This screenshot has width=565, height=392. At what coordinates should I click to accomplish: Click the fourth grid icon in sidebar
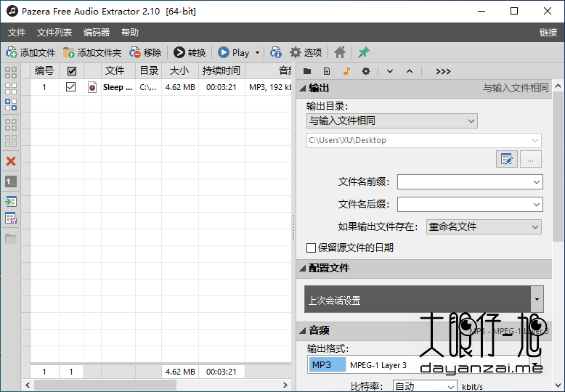[11, 125]
